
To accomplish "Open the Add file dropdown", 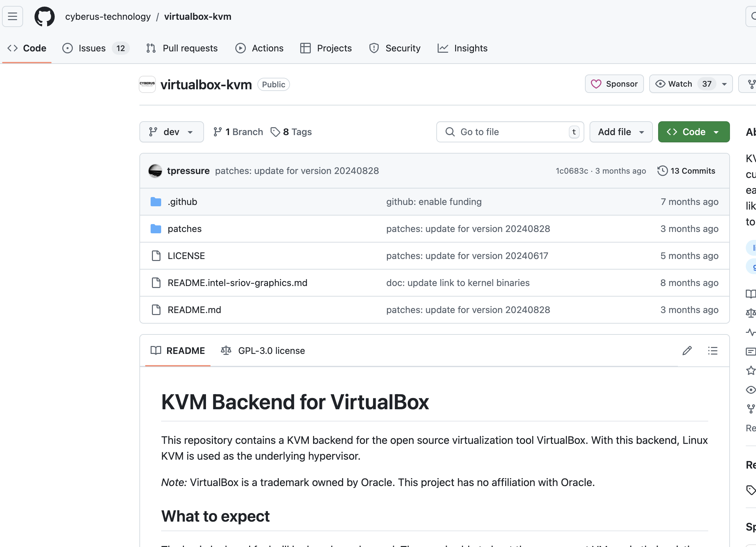I will (x=621, y=132).
